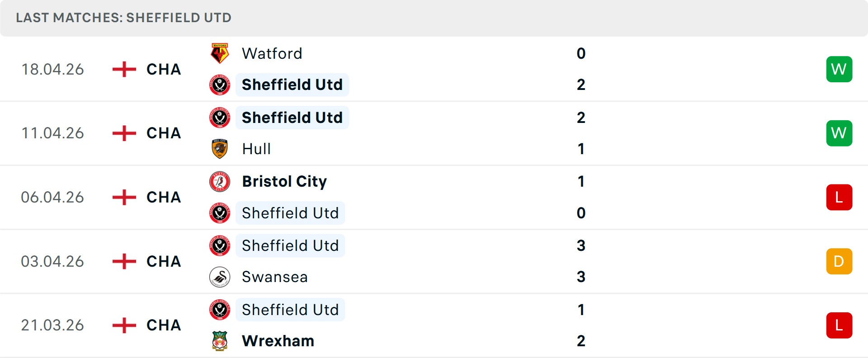Select the Wrexham club badge
The height and width of the screenshot is (358, 868).
point(220,341)
